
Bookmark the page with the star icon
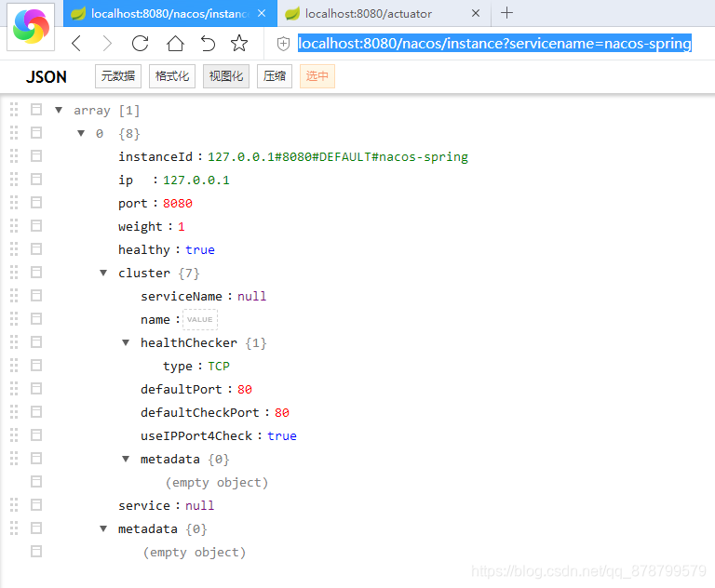239,44
